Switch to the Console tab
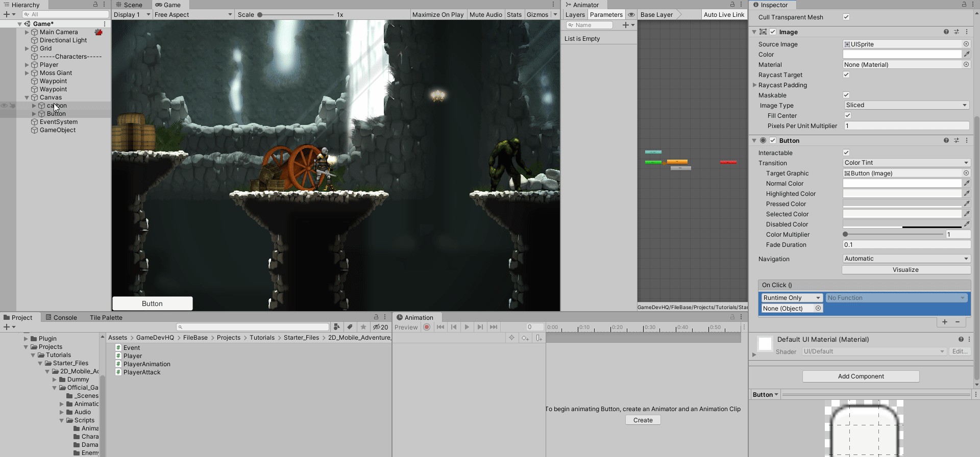The width and height of the screenshot is (980, 457). [62, 317]
